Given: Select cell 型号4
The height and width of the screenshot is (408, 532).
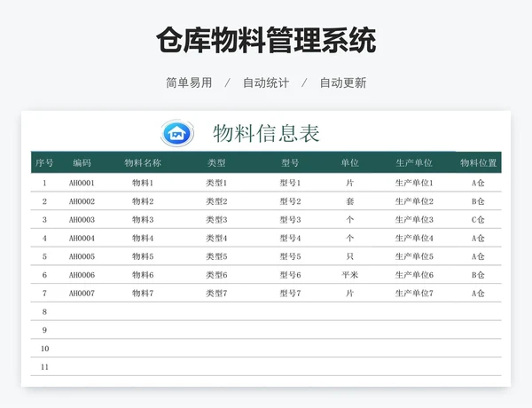Looking at the screenshot, I should click(290, 239).
